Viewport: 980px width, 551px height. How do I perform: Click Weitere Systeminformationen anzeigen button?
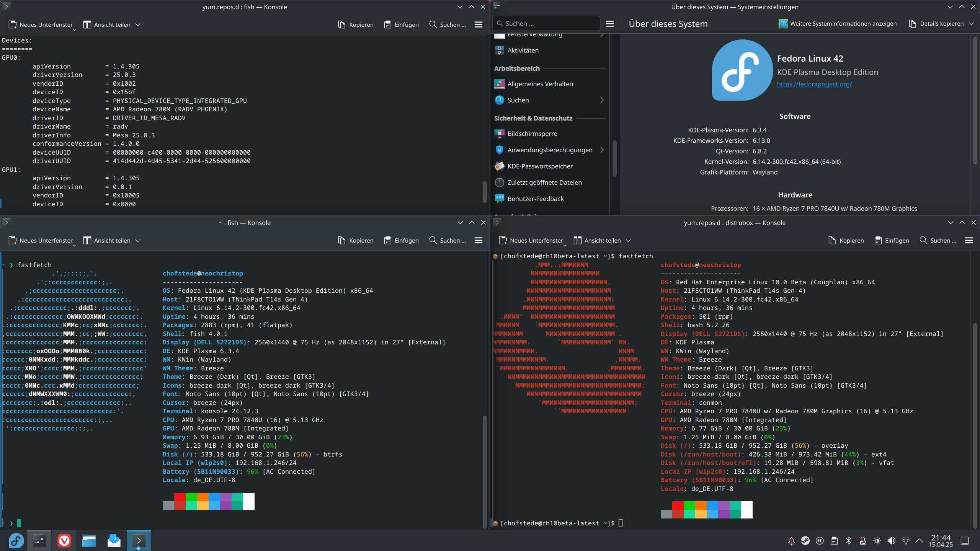point(838,24)
